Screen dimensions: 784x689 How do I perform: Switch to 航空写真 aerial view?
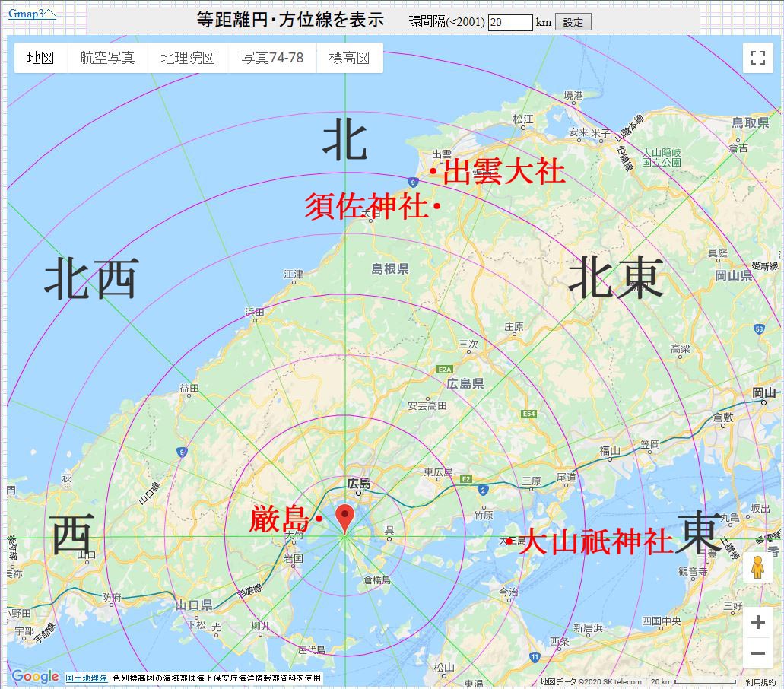tap(107, 58)
